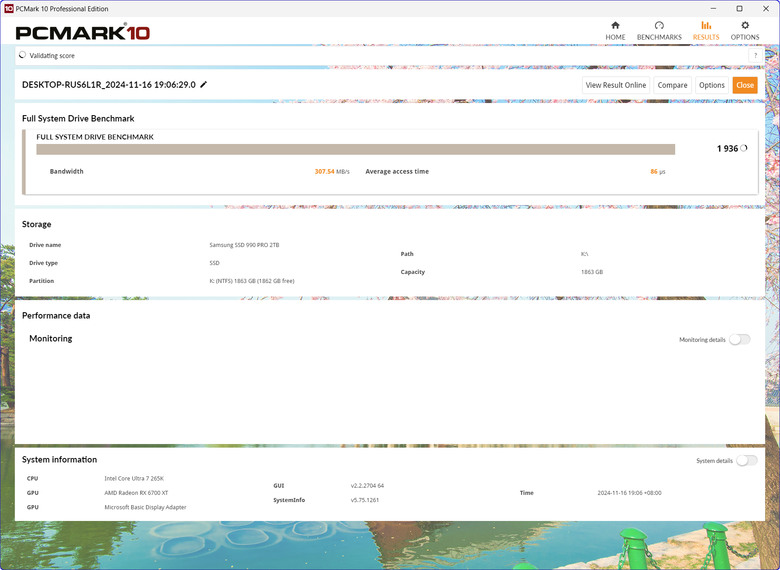Go to the Home tab
The height and width of the screenshot is (570, 780).
coord(615,31)
